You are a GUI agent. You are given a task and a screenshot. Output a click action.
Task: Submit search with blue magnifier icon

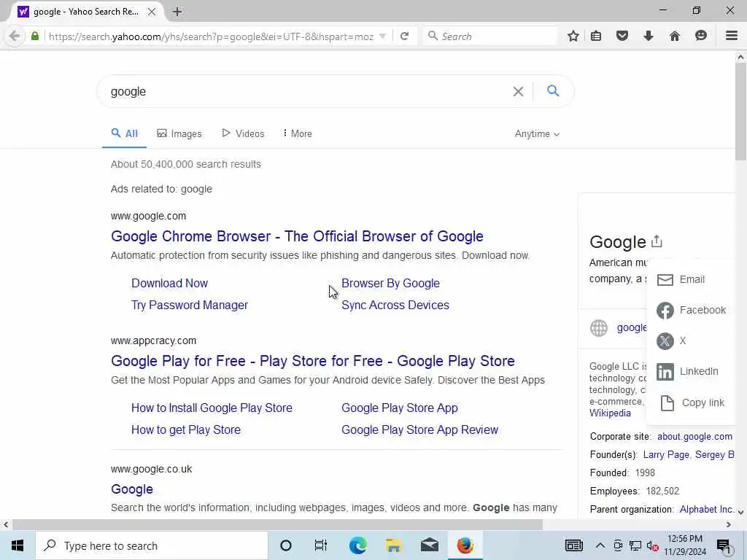(553, 90)
